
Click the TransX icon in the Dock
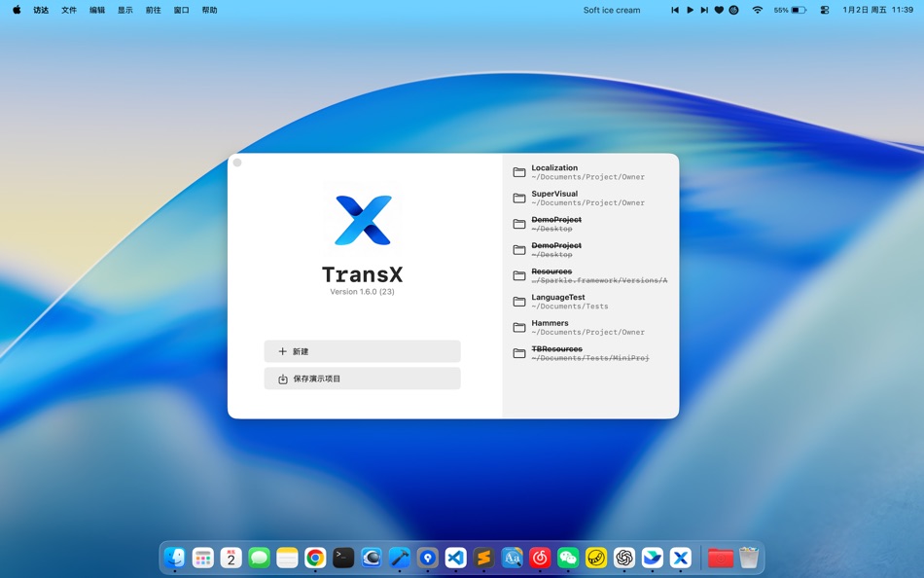[x=681, y=558]
